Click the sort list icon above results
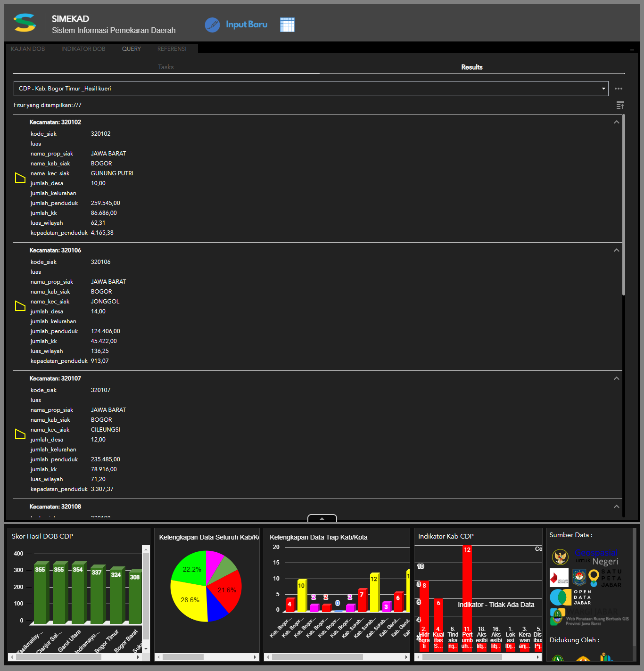 tap(620, 105)
